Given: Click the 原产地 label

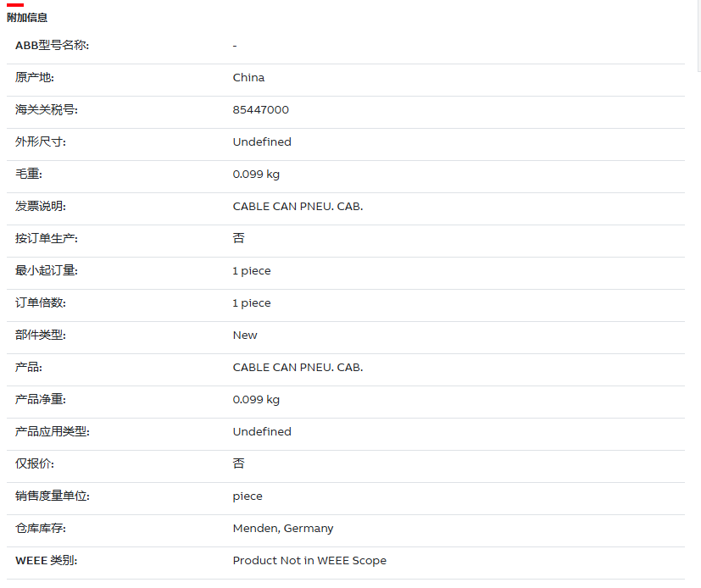Looking at the screenshot, I should pos(35,78).
